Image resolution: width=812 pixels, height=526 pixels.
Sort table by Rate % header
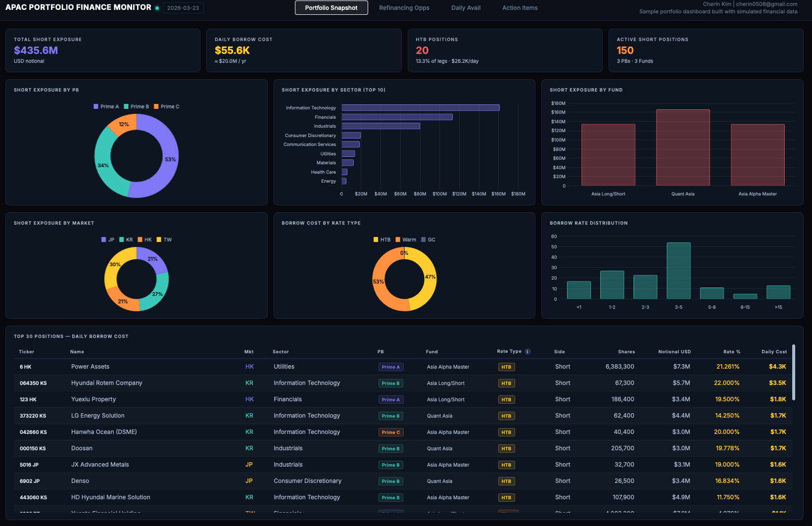tap(731, 352)
